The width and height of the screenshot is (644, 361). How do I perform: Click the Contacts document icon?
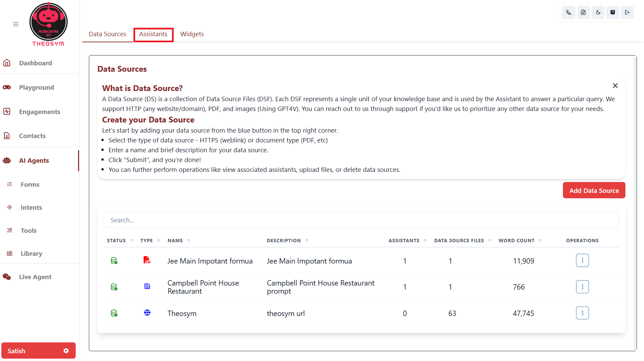(x=7, y=136)
